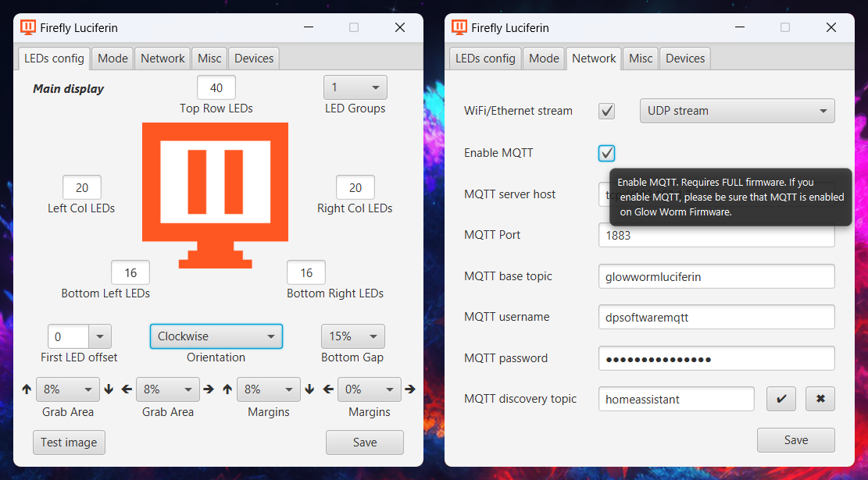Viewport: 868px width, 480px height.
Task: Click the Left Col LEDs number field
Action: coord(82,187)
